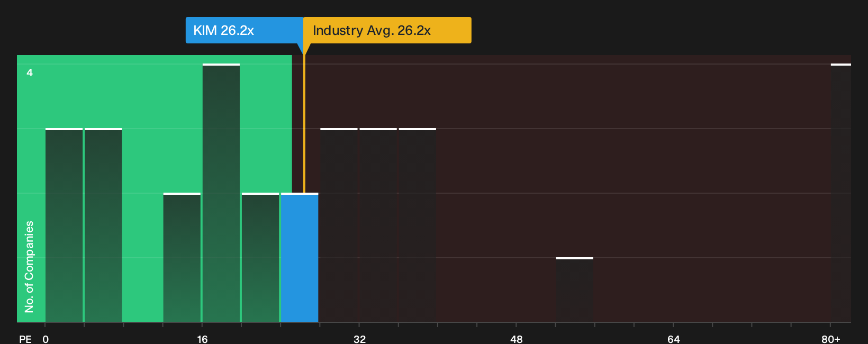Click the first green bar at PE 0
This screenshot has height=344, width=868.
64,225
